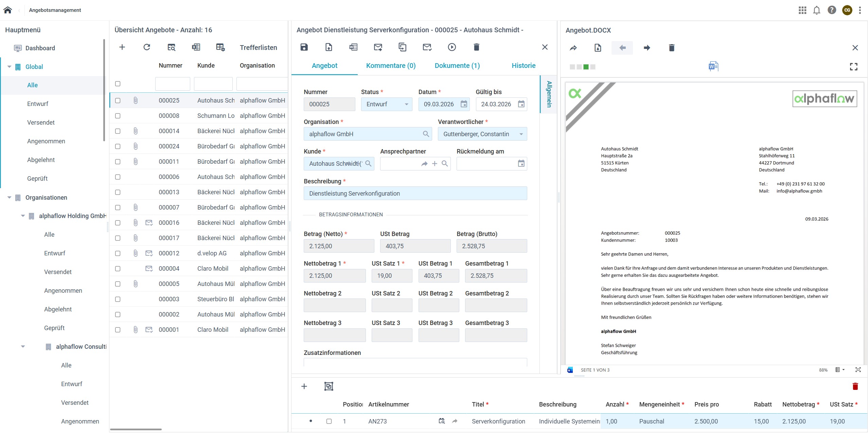Screen dimensions: 868x433
Task: Click the Trefferlisten button
Action: pos(258,48)
